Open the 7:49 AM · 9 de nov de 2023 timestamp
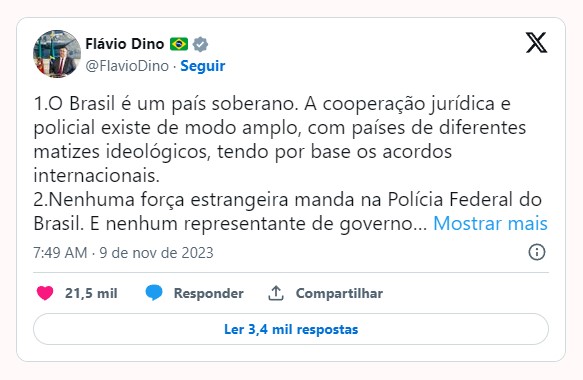Screen dimensions: 583x380 point(123,253)
